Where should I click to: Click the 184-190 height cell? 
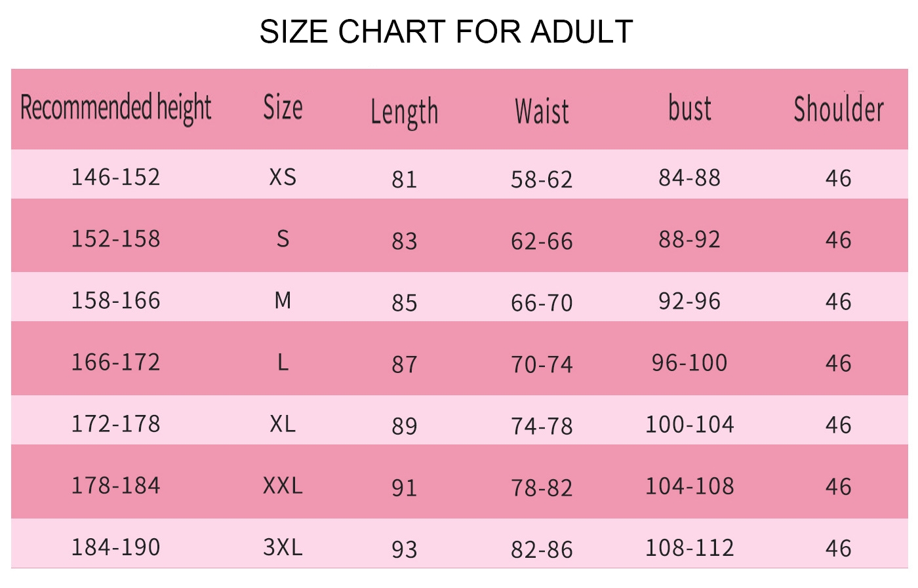point(115,547)
